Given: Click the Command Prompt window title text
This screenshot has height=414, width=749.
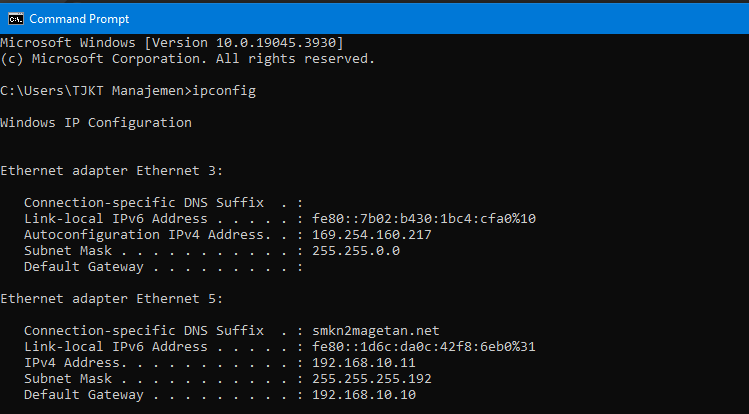Looking at the screenshot, I should [x=79, y=18].
